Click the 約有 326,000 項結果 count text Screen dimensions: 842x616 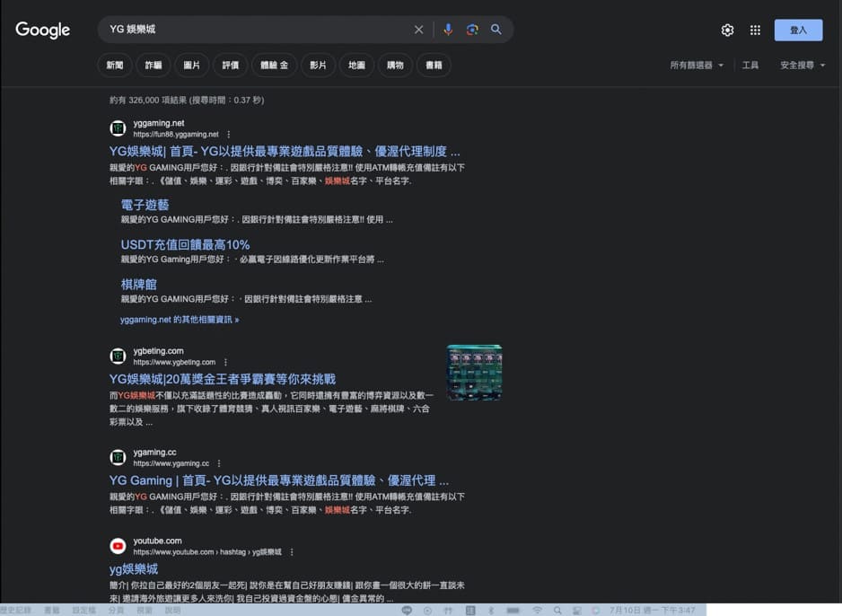(187, 100)
